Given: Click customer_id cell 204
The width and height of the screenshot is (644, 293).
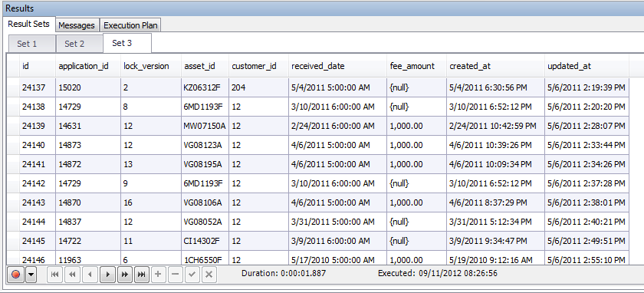Looking at the screenshot, I should [x=258, y=87].
